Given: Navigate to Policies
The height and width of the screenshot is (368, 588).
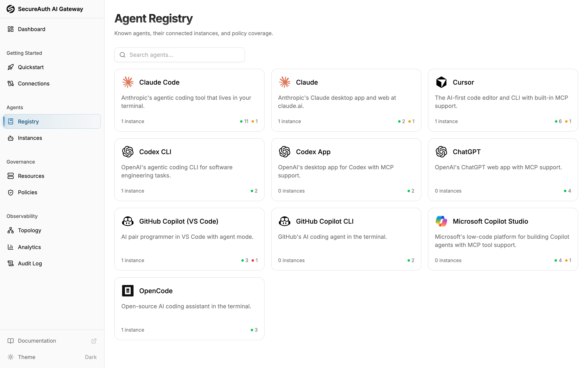Looking at the screenshot, I should click(52, 192).
